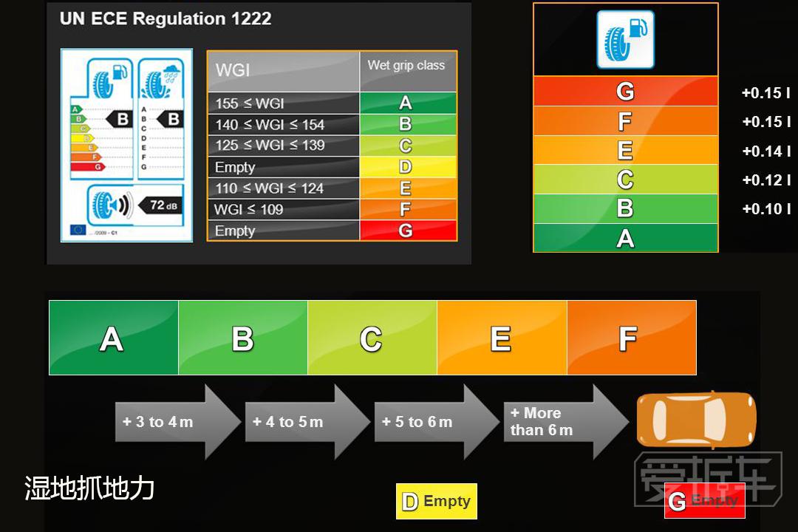Pick the large dark green A block in bottom bar

coord(113,338)
